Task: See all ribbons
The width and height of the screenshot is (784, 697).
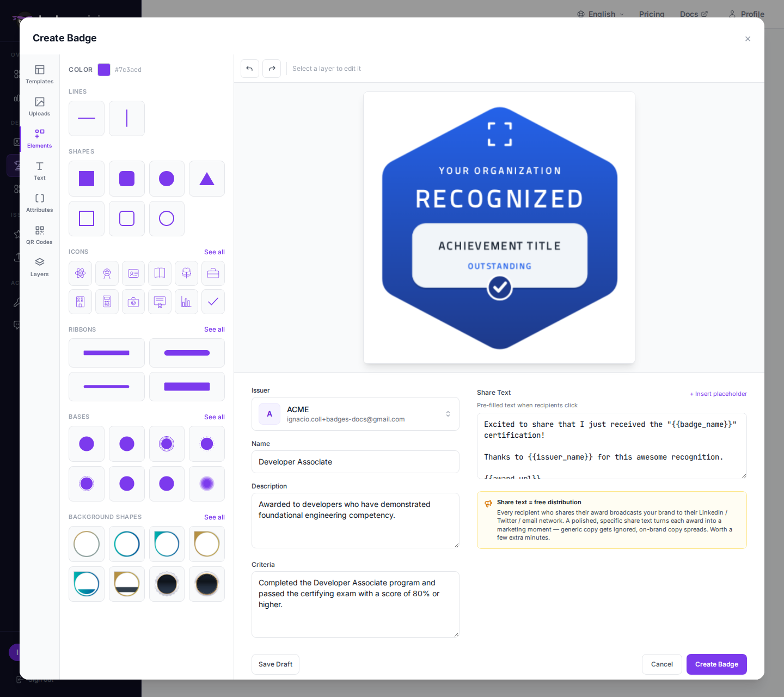Action: pyautogui.click(x=215, y=329)
